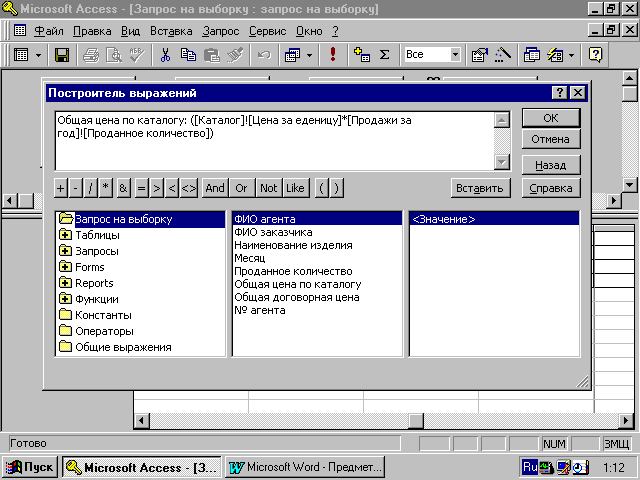The image size is (640, 480).
Task: Click the Назад button
Action: [x=551, y=165]
